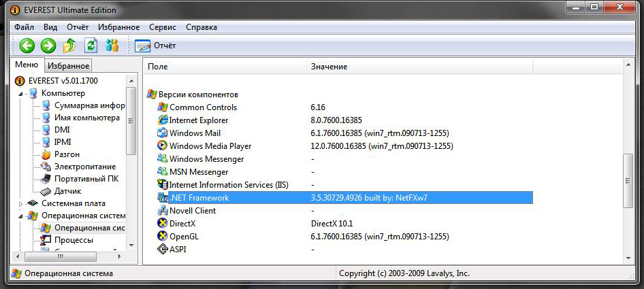644x289 pixels.
Task: Switch to the Меню tab
Action: pos(27,65)
